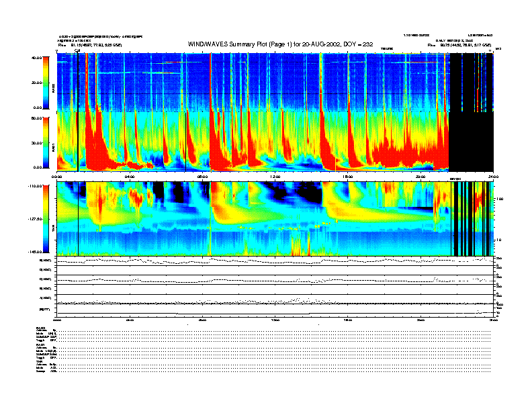
Task: Click the 16:00 tick label under RAD1 spectrogram
Action: [x=348, y=177]
